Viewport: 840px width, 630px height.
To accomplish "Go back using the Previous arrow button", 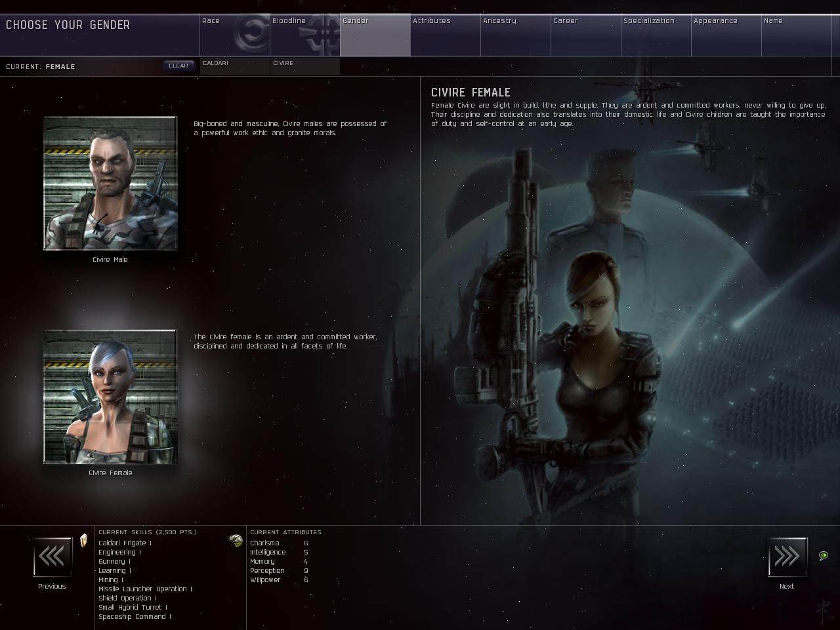I will [x=52, y=557].
